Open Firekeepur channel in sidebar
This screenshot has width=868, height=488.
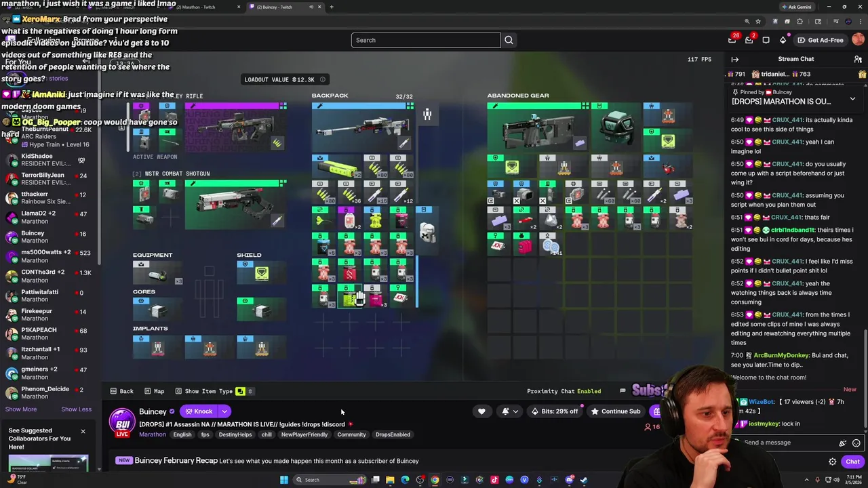pos(49,315)
